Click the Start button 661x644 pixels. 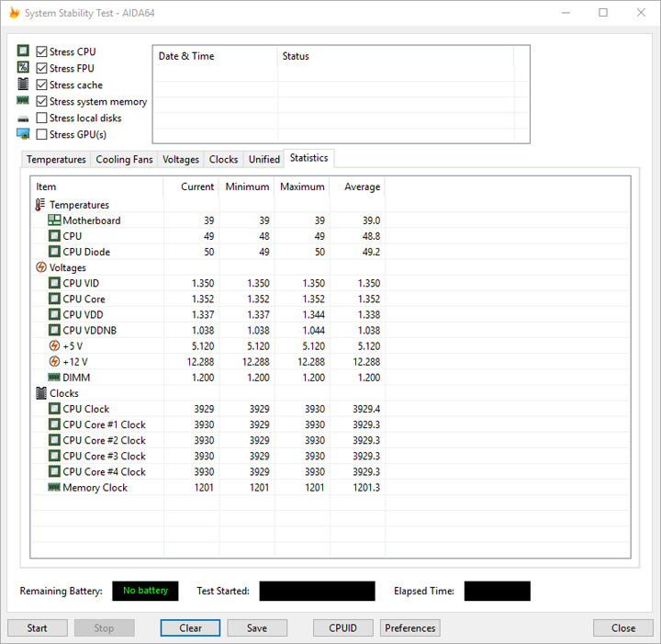[x=37, y=628]
